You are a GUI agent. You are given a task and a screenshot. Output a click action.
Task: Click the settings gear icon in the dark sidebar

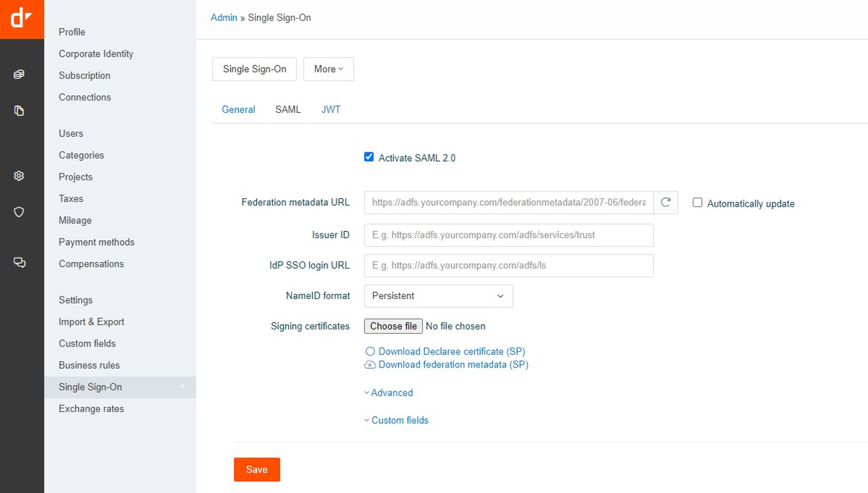(19, 176)
